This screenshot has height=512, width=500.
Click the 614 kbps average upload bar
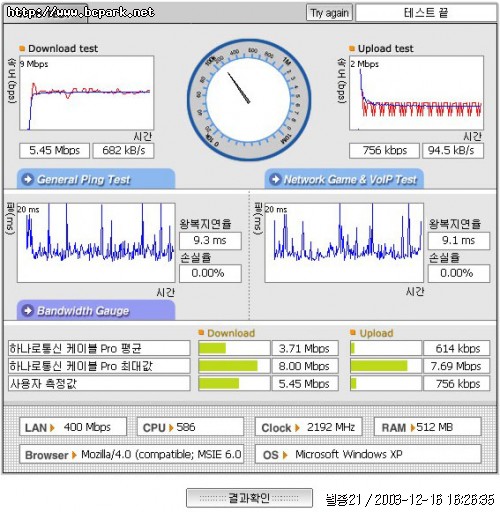click(386, 348)
